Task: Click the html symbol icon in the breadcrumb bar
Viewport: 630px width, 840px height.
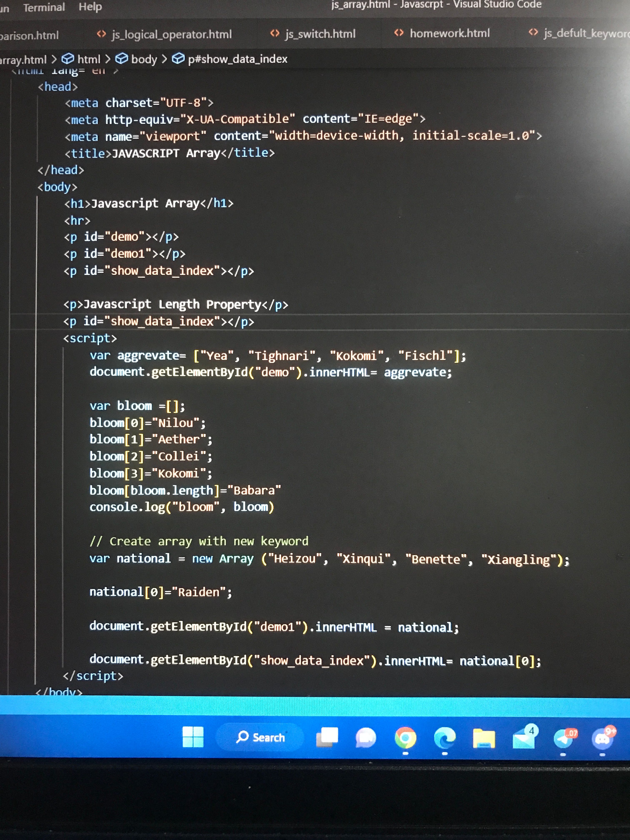Action: (x=67, y=59)
